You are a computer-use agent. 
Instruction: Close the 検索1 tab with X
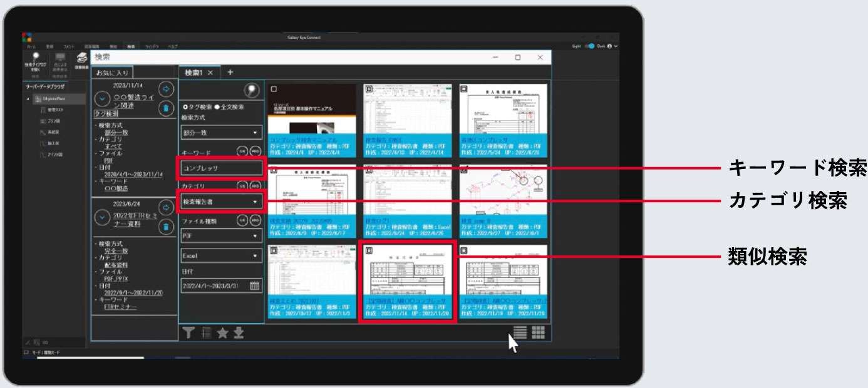(x=210, y=73)
